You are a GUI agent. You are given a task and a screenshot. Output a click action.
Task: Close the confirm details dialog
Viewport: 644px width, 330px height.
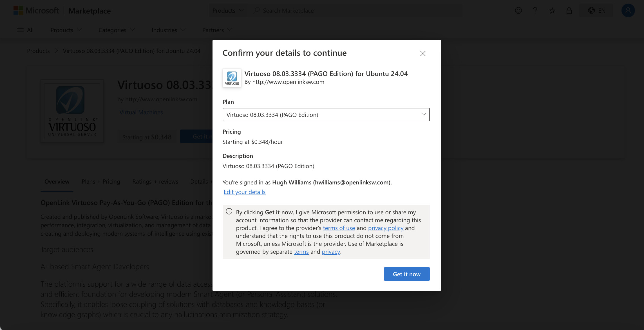point(422,53)
